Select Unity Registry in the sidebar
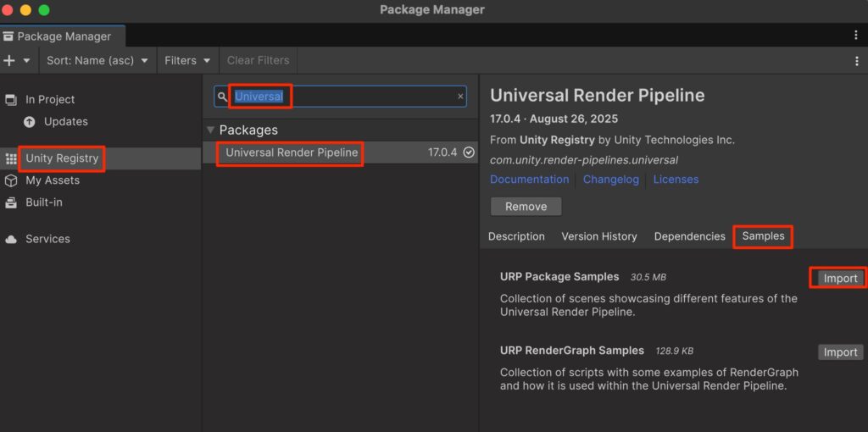Image resolution: width=868 pixels, height=432 pixels. [x=62, y=158]
